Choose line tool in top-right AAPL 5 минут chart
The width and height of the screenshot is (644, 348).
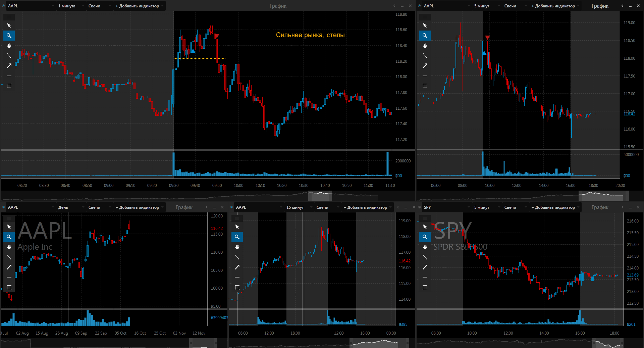click(425, 56)
